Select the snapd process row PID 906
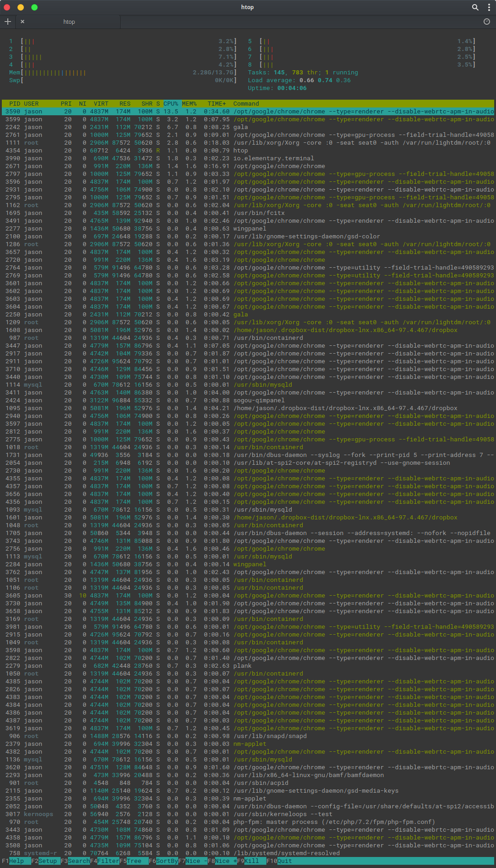496x868 pixels. pyautogui.click(x=248, y=736)
